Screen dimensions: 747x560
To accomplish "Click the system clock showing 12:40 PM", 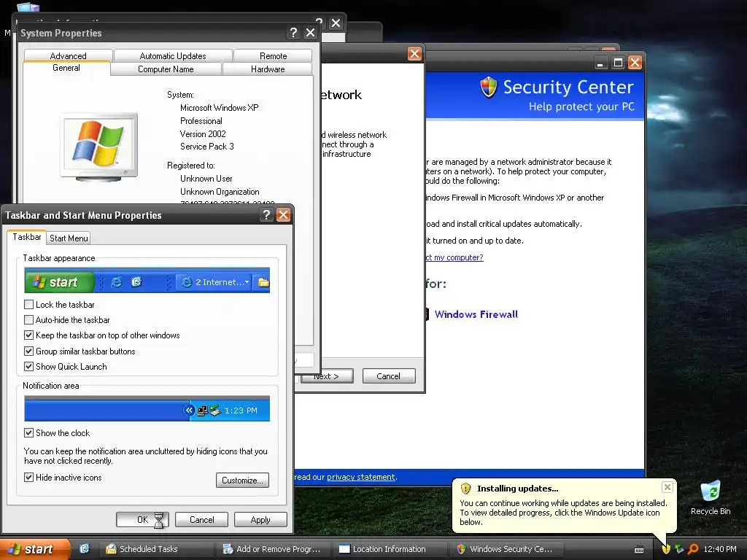I will click(x=720, y=549).
